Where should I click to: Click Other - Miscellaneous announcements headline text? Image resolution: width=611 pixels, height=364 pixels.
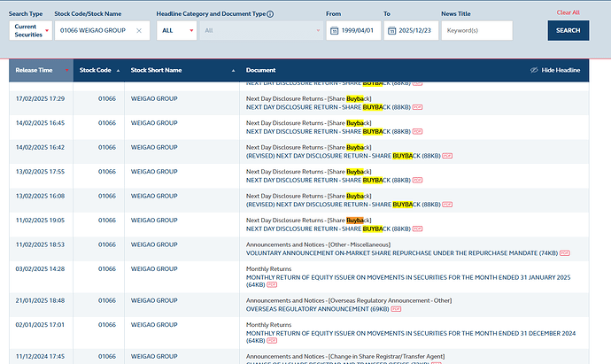318,244
